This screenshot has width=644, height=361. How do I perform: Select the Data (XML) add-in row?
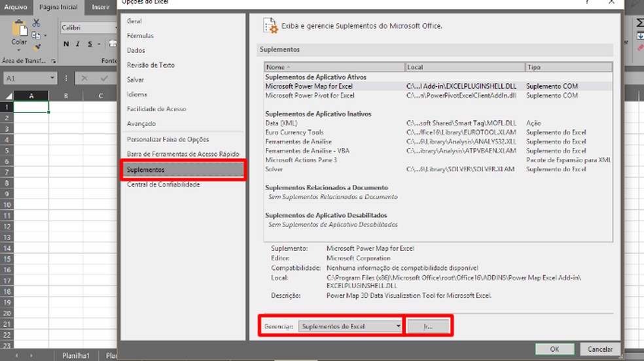tap(438, 123)
